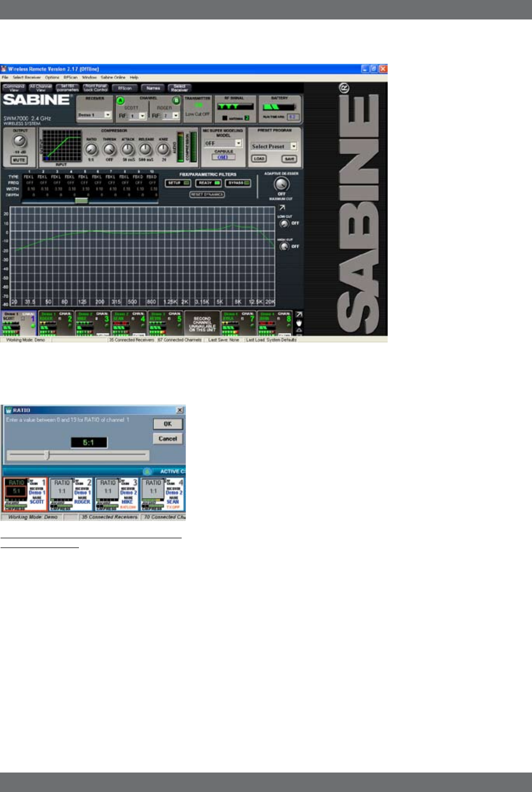Click the RATIO dialog slider handle
The image size is (532, 792).
tap(47, 456)
